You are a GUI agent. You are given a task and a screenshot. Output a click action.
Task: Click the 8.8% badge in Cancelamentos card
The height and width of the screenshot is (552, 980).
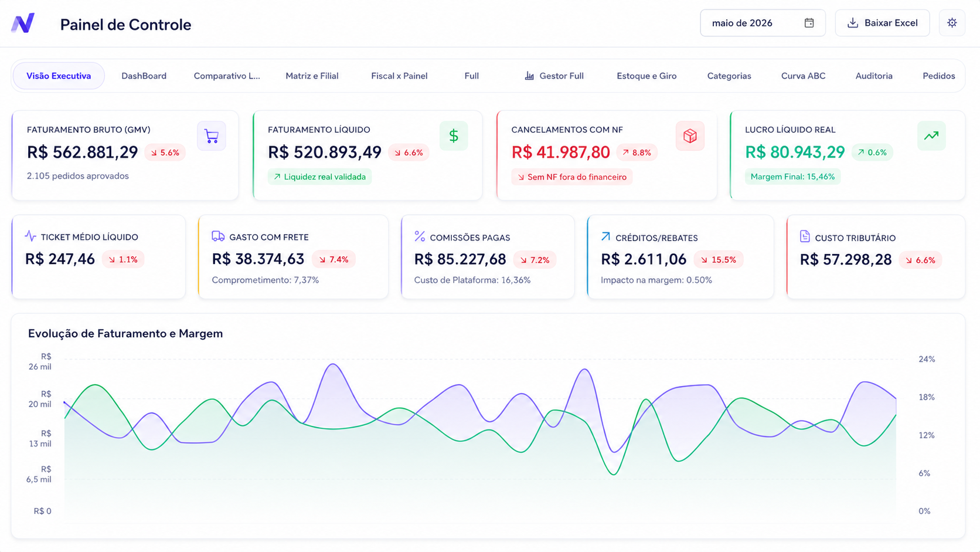(x=637, y=153)
